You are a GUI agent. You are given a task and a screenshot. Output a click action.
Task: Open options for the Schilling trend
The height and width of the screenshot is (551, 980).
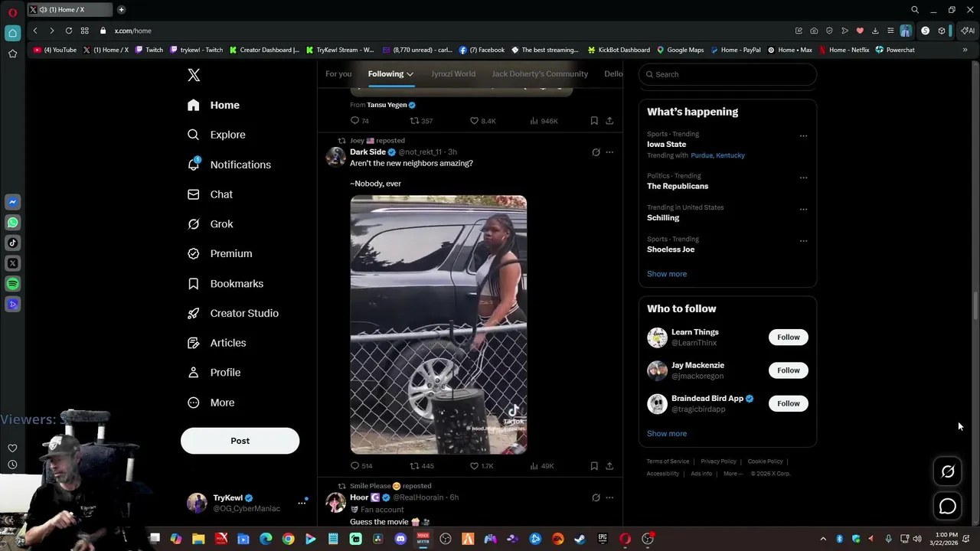(803, 209)
